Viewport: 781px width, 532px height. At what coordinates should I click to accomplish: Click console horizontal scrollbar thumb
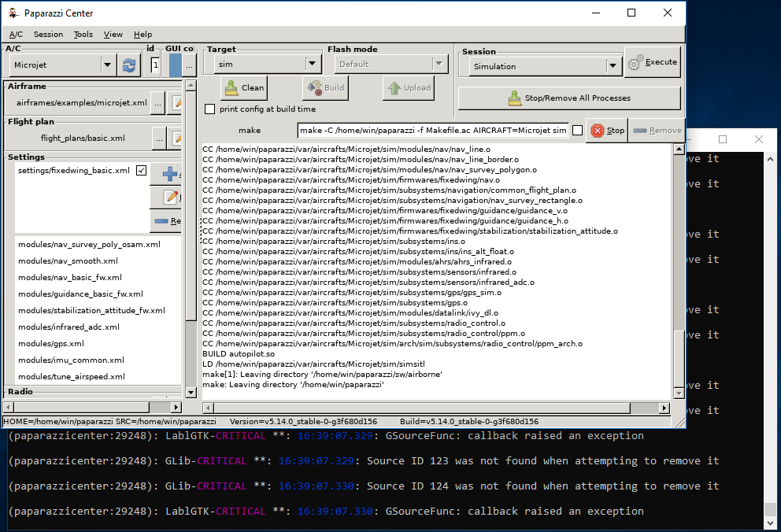click(422, 408)
